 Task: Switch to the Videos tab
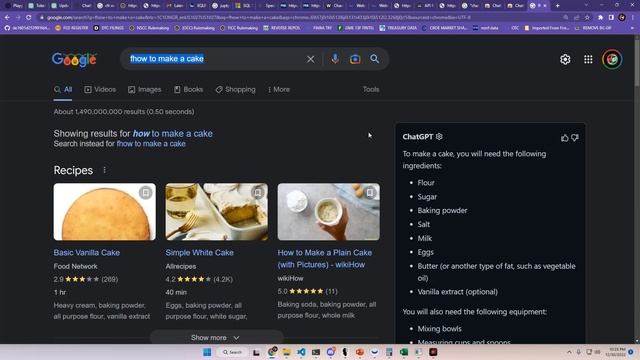(x=100, y=89)
